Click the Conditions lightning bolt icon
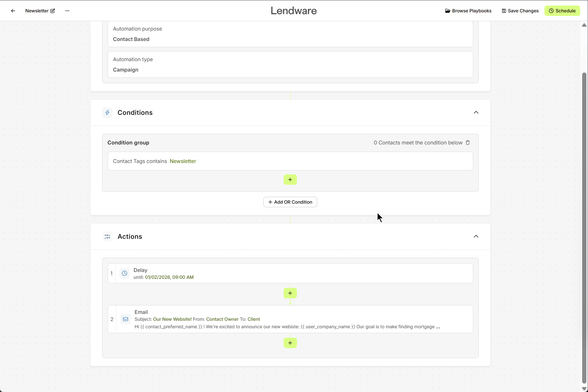 [x=107, y=113]
